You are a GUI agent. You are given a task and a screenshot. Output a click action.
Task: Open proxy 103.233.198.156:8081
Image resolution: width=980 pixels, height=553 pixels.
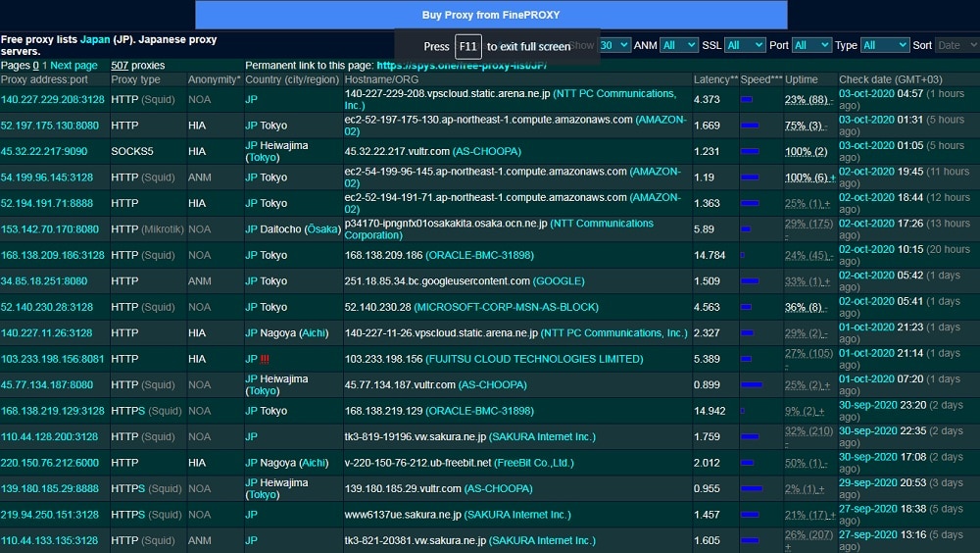[53, 359]
